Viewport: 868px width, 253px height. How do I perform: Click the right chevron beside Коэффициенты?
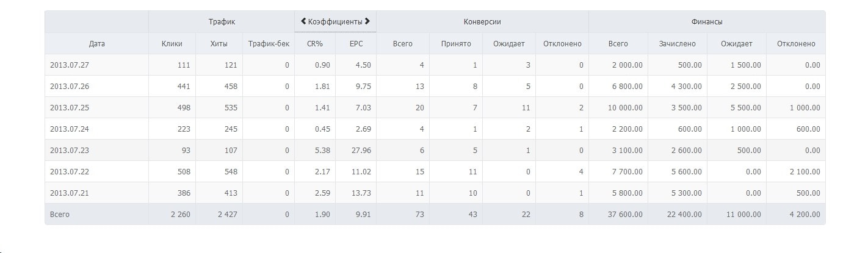tap(367, 21)
